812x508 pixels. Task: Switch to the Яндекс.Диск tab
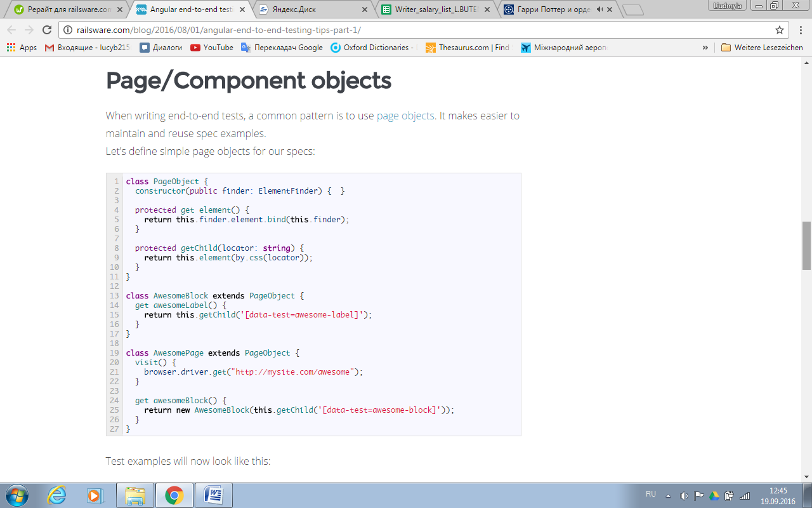click(311, 10)
